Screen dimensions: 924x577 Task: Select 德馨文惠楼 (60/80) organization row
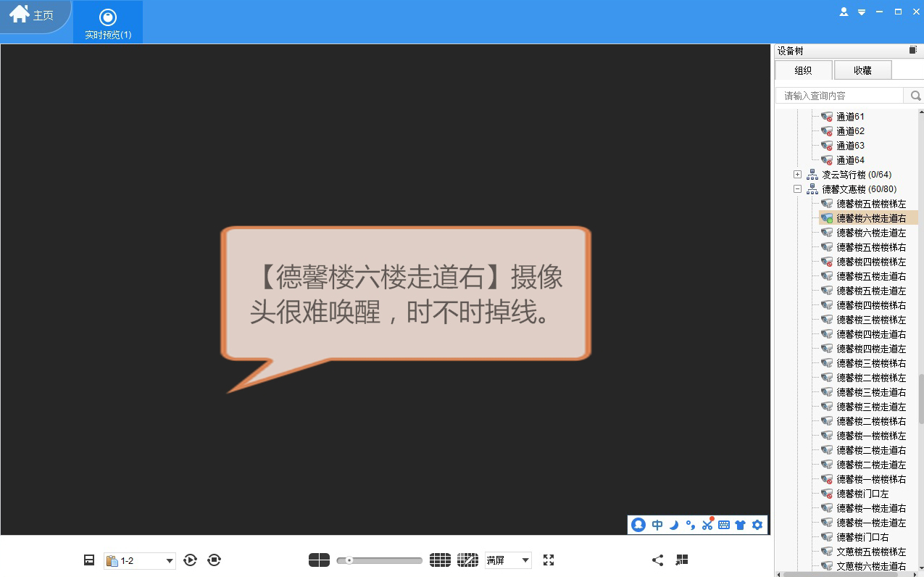[x=859, y=189]
